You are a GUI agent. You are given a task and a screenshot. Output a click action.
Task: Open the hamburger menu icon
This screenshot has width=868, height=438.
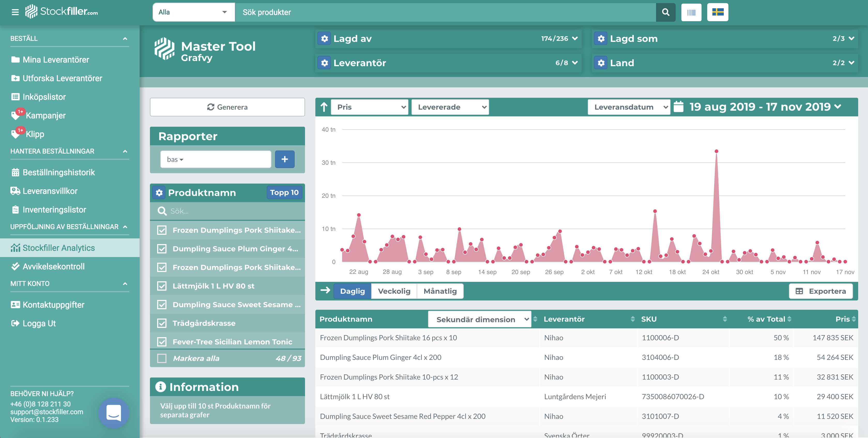click(x=15, y=12)
